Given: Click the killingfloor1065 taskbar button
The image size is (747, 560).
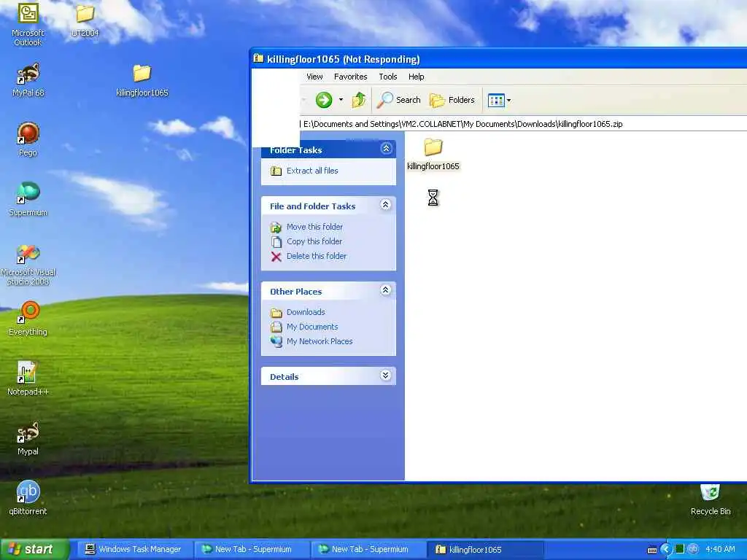Looking at the screenshot, I should (x=484, y=550).
